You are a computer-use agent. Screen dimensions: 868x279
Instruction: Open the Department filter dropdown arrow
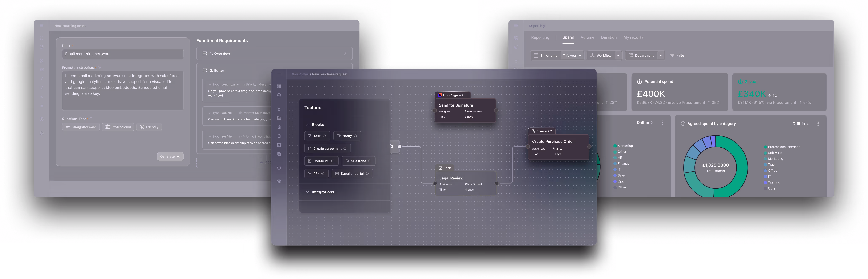661,56
